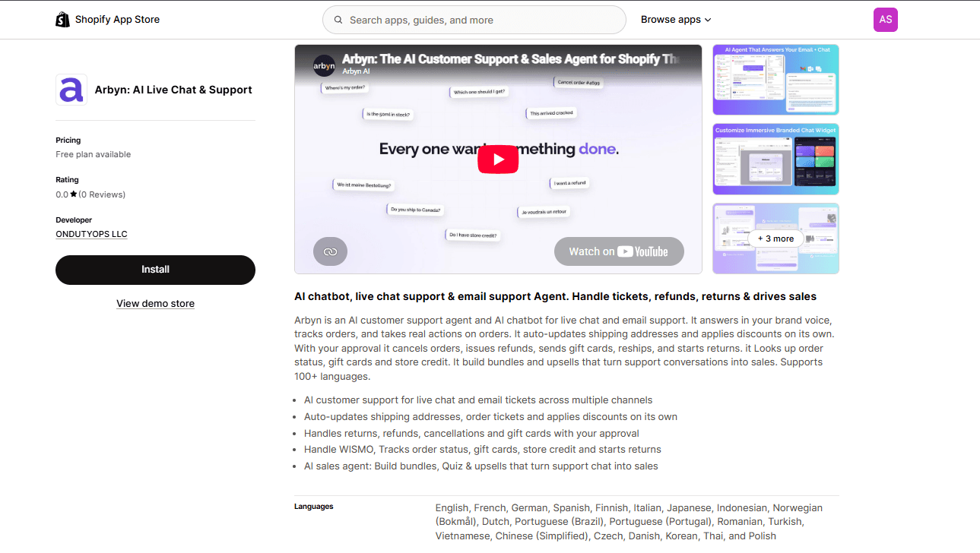
Task: Expand the Browse apps dropdown
Action: pos(676,20)
